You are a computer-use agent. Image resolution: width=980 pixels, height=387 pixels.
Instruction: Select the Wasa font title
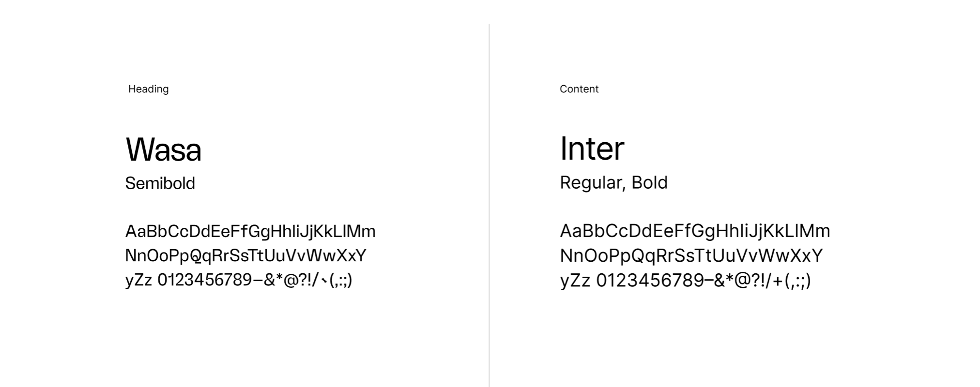pos(164,149)
